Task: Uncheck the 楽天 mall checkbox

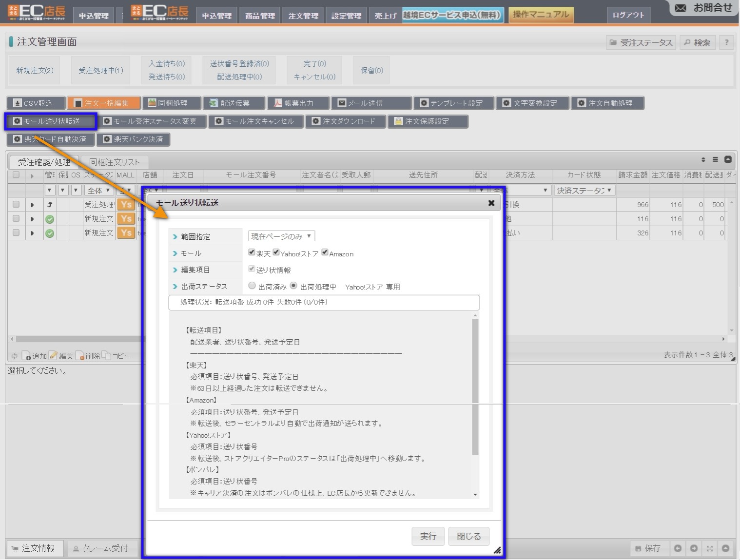Action: (x=252, y=252)
